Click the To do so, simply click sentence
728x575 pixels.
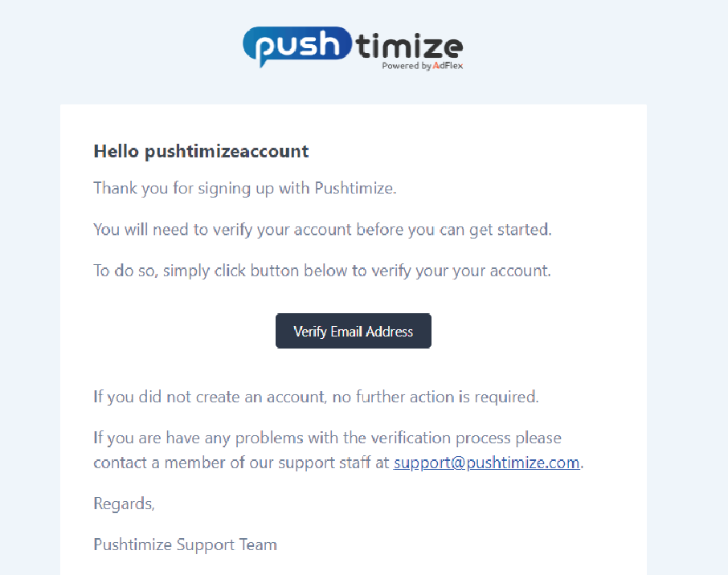click(321, 271)
